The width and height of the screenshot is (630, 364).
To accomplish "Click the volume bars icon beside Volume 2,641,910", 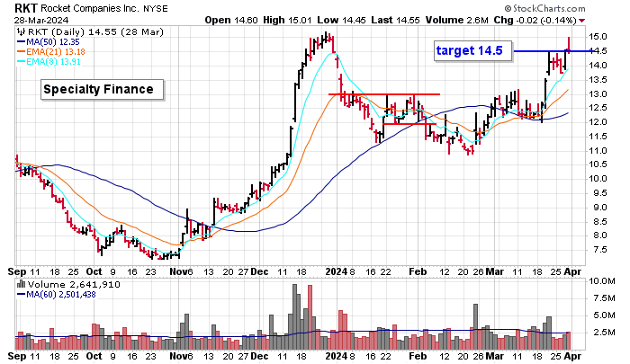I will point(21,285).
